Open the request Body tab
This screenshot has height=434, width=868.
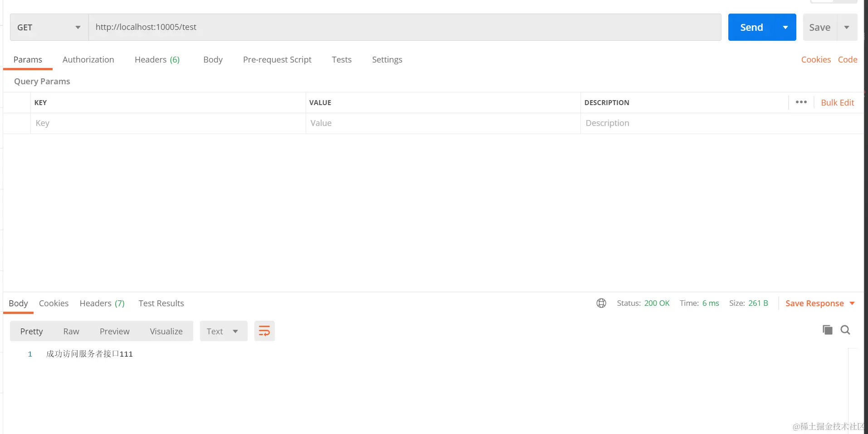click(x=213, y=59)
